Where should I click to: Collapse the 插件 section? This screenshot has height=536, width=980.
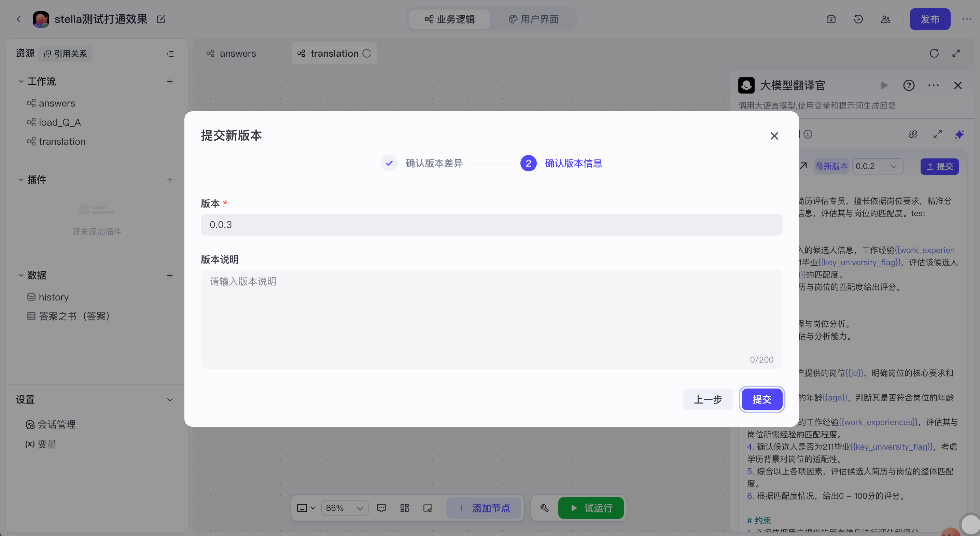[21, 180]
